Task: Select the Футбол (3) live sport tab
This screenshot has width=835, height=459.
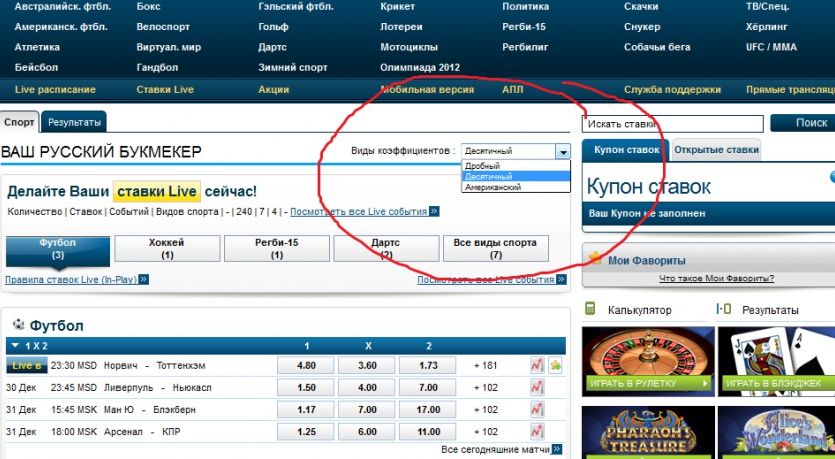Action: tap(58, 249)
